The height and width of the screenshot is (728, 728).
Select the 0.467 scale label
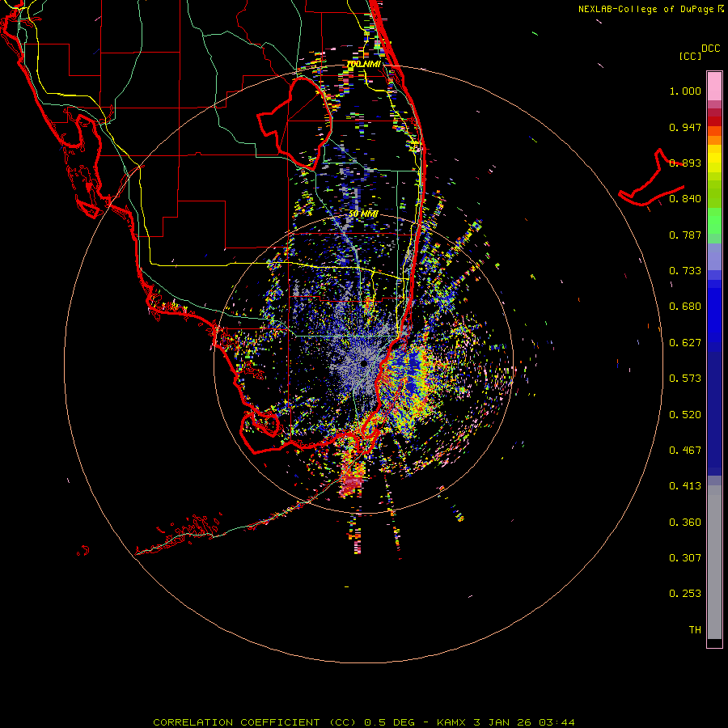point(685,451)
